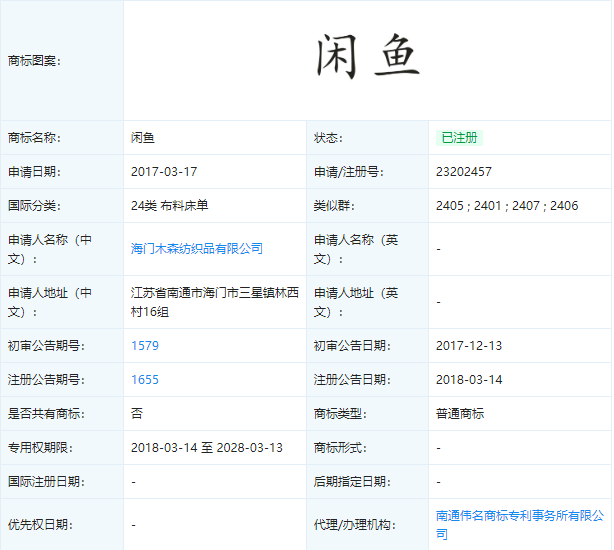Click the 注册公告期号 label
Image resolution: width=614 pixels, height=550 pixels.
click(x=46, y=380)
